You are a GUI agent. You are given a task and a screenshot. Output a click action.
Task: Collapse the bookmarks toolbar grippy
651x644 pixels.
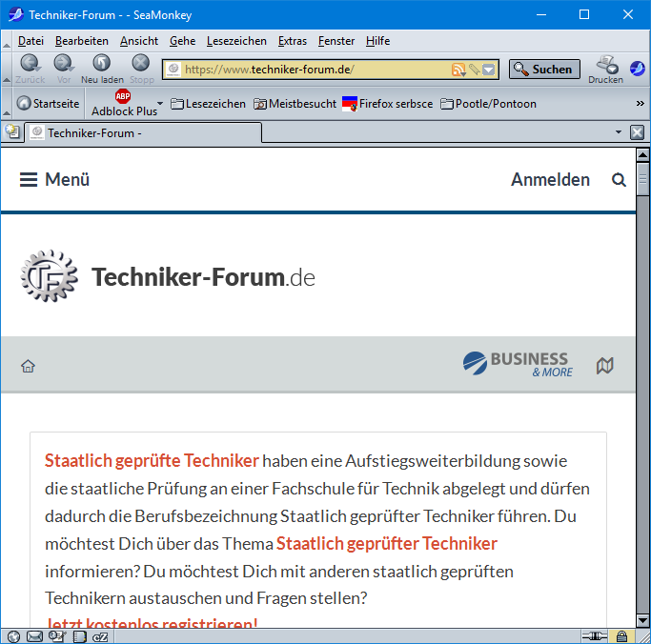(x=7, y=104)
